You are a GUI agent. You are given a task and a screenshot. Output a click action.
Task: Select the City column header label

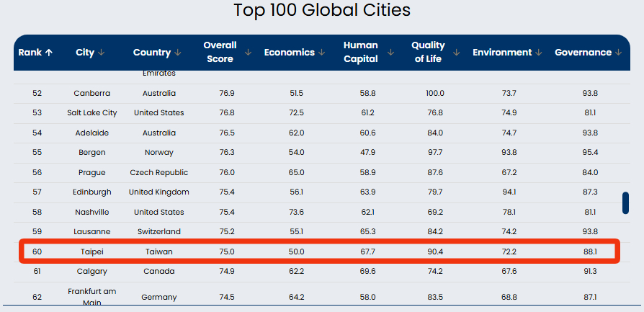click(x=85, y=53)
